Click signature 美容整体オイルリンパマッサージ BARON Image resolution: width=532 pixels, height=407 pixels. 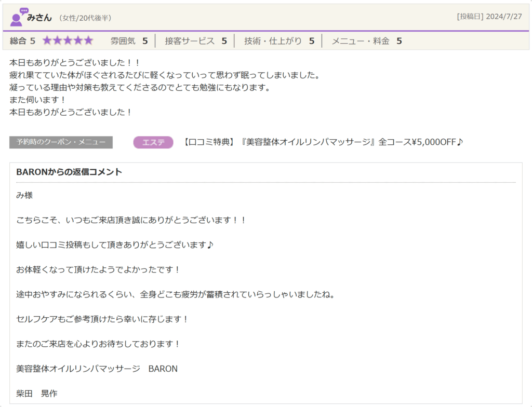tap(97, 369)
